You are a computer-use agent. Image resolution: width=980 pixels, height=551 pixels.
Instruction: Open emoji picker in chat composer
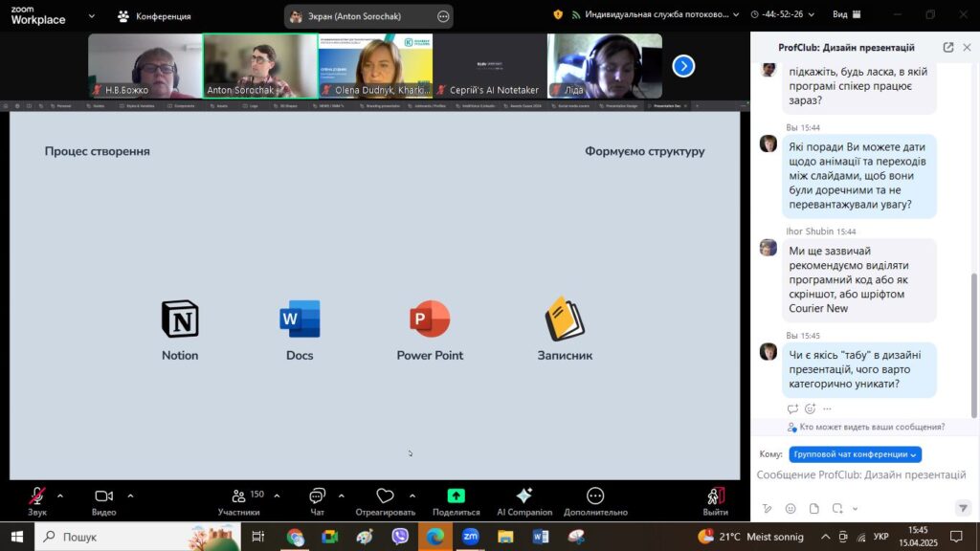click(x=791, y=509)
